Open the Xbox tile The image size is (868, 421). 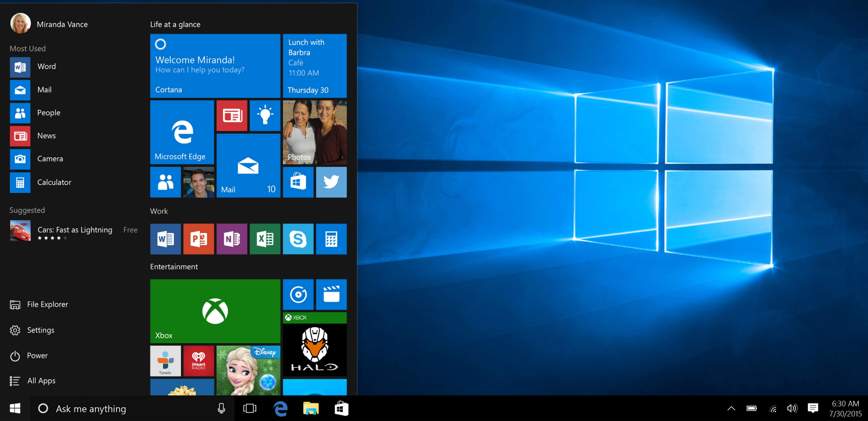point(215,310)
